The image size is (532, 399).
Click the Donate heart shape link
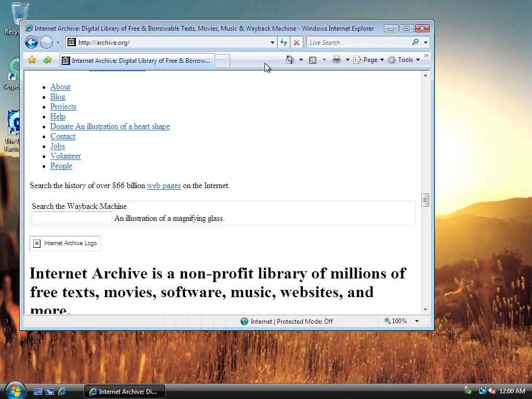pos(110,126)
